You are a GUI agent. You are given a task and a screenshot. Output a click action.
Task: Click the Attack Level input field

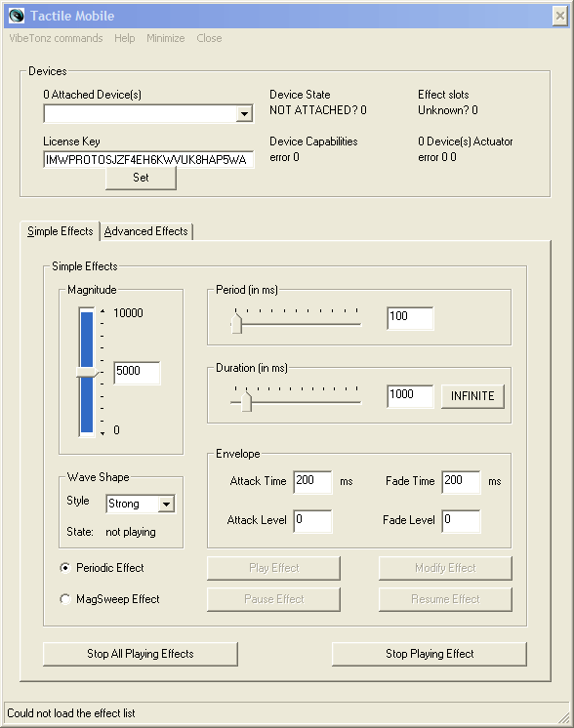[x=312, y=521]
